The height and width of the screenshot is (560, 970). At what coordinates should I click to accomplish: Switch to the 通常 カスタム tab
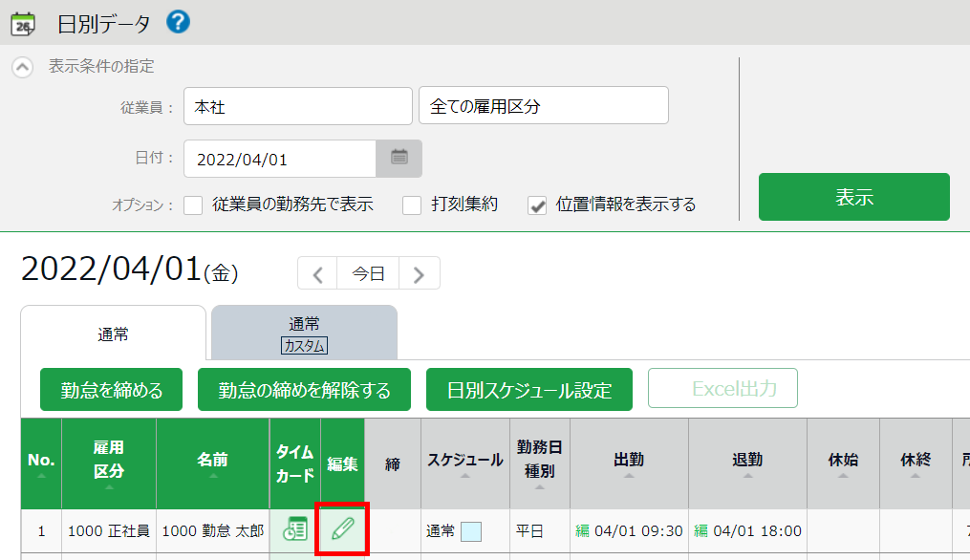[304, 334]
